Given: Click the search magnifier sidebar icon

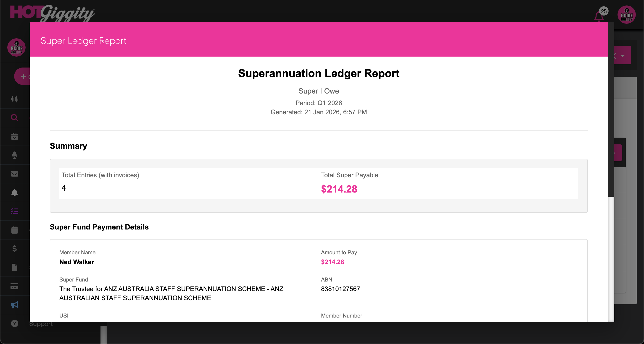Looking at the screenshot, I should click(14, 117).
